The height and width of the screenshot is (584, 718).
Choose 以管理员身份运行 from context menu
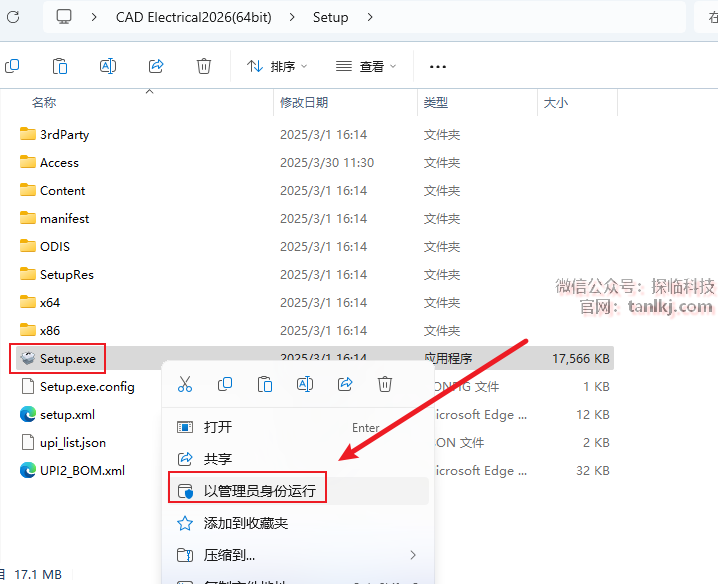pos(298,491)
